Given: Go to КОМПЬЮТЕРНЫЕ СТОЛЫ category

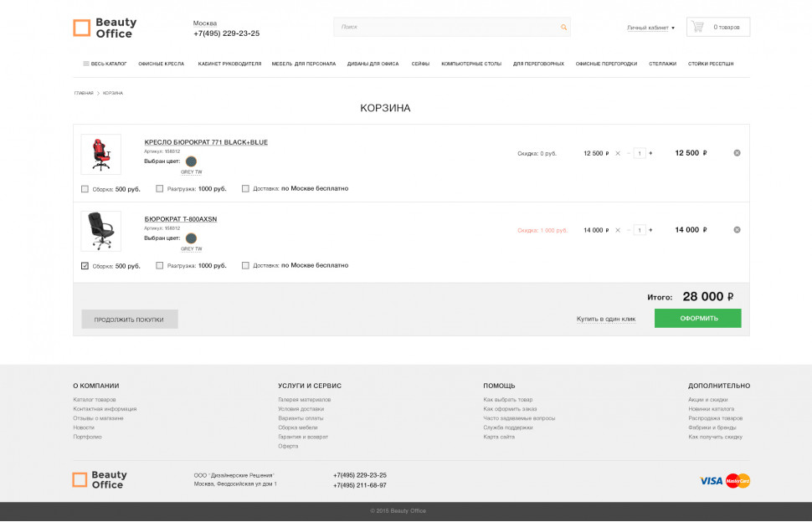Looking at the screenshot, I should pyautogui.click(x=471, y=64).
